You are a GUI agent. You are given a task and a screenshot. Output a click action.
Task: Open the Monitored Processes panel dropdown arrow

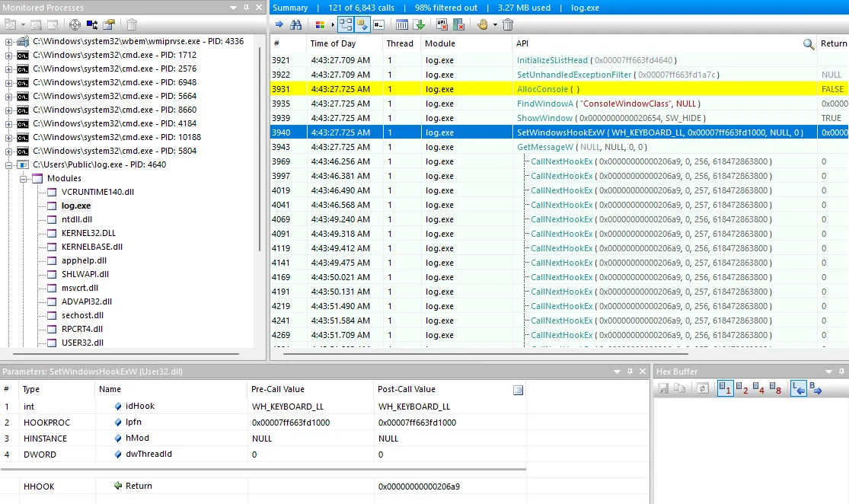tap(233, 8)
